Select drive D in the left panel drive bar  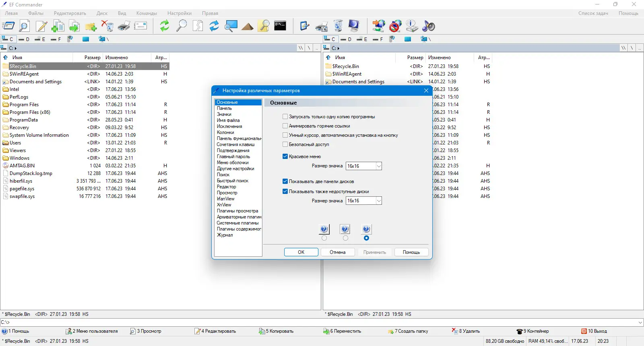(24, 39)
